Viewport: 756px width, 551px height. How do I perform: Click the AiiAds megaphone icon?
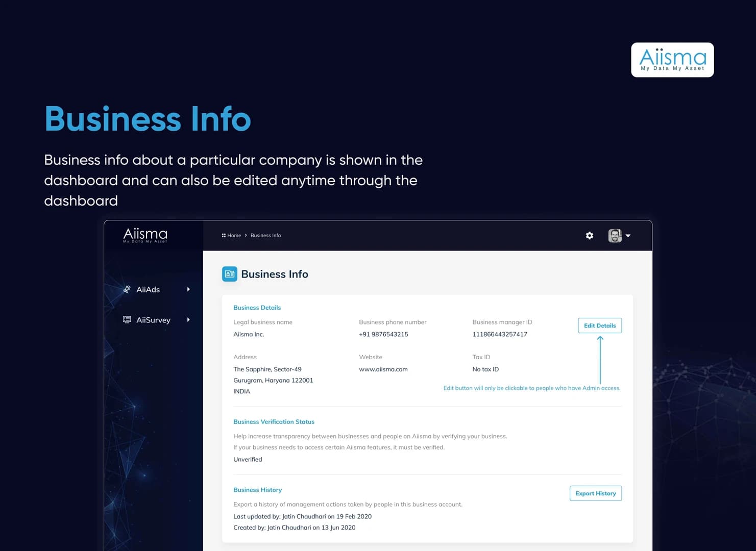[x=127, y=289]
